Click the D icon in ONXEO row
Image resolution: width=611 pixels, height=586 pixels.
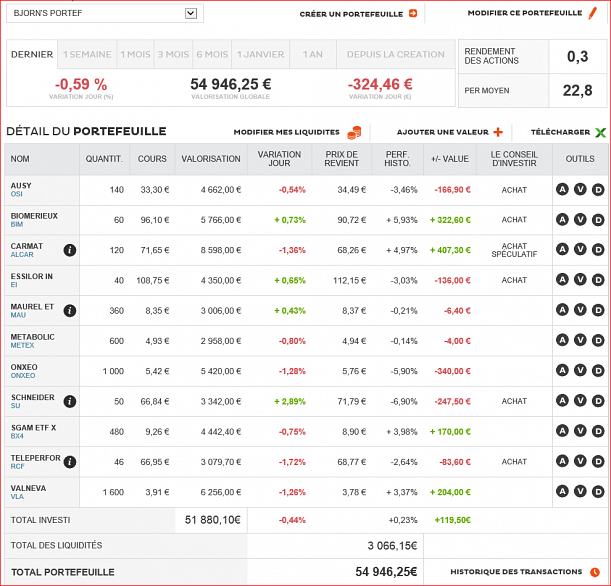(x=598, y=371)
